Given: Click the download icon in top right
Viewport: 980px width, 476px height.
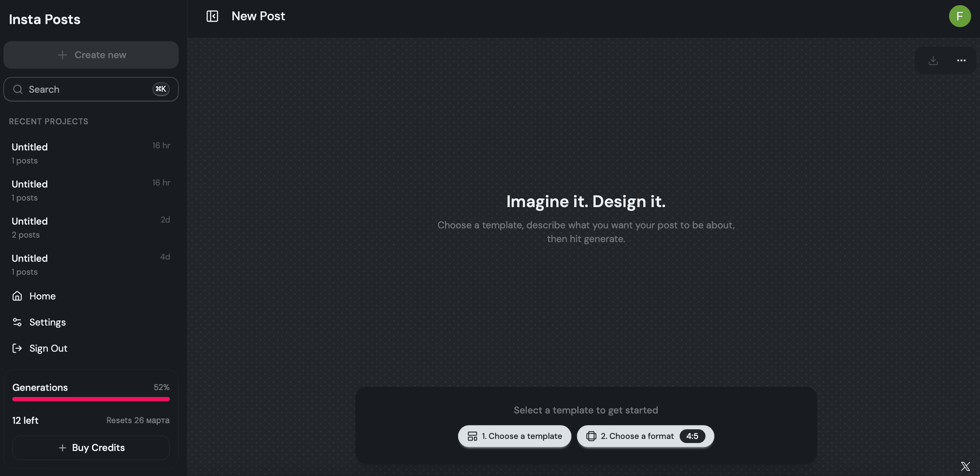Looking at the screenshot, I should [933, 60].
